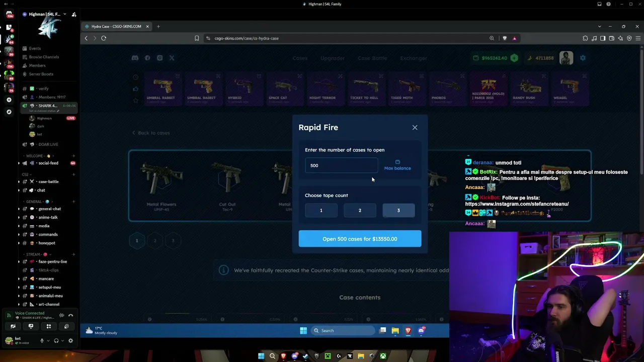The image size is (644, 362).
Task: Click the address bar URL
Action: pyautogui.click(x=247, y=38)
